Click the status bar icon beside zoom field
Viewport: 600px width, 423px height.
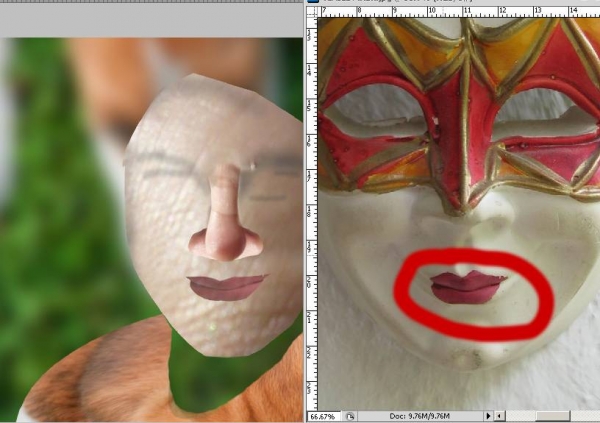350,416
